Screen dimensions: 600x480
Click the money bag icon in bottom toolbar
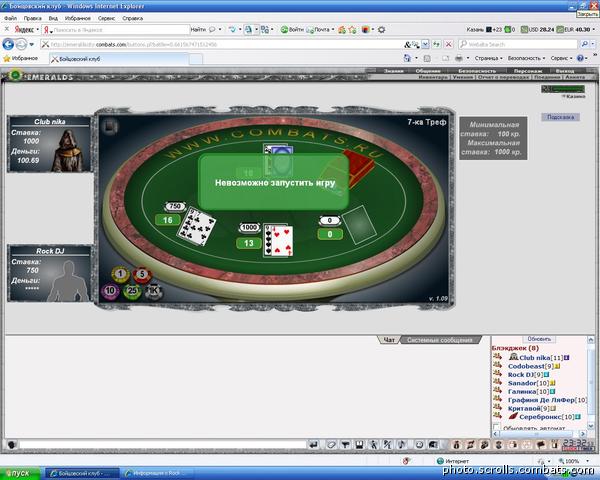click(x=456, y=444)
